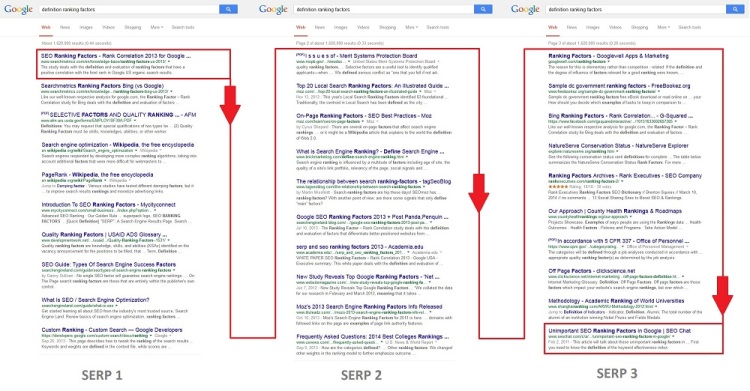Focus the search box in SERP 1

[129, 9]
